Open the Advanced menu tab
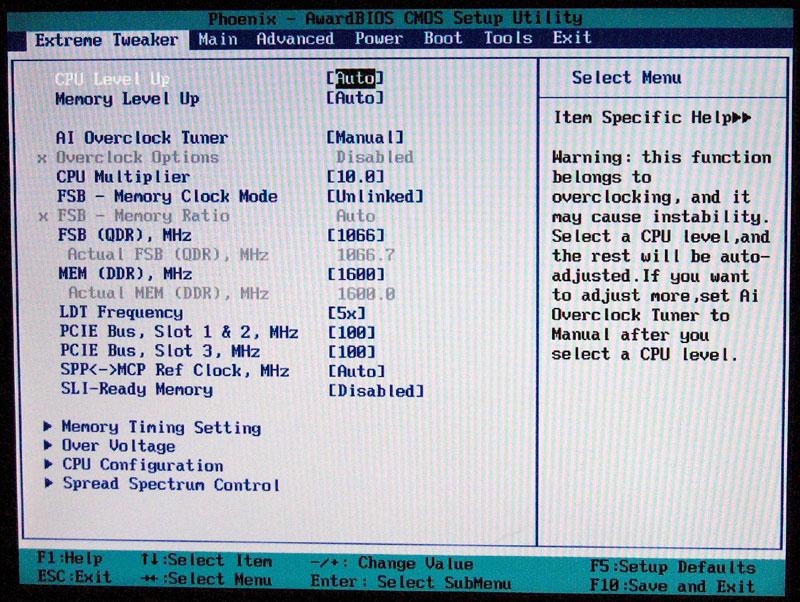Viewport: 800px width, 602px height. [295, 39]
